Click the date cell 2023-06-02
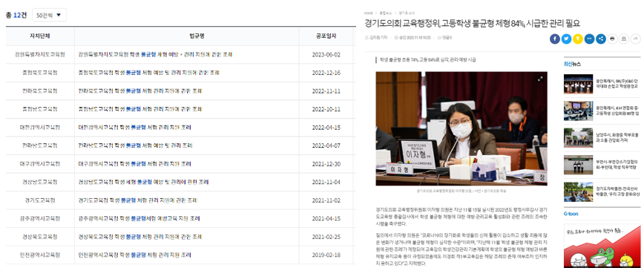644x268 pixels. [x=326, y=55]
